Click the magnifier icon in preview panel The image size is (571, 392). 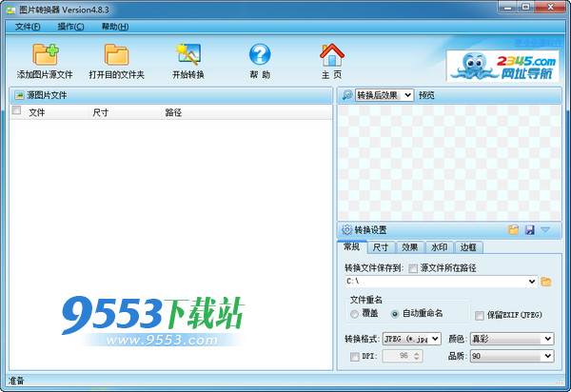[347, 95]
